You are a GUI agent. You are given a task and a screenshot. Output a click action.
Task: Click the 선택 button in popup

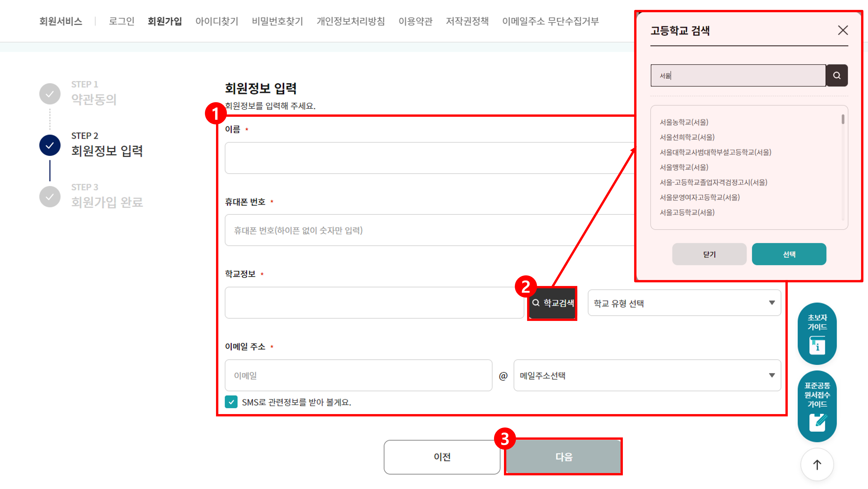point(789,254)
